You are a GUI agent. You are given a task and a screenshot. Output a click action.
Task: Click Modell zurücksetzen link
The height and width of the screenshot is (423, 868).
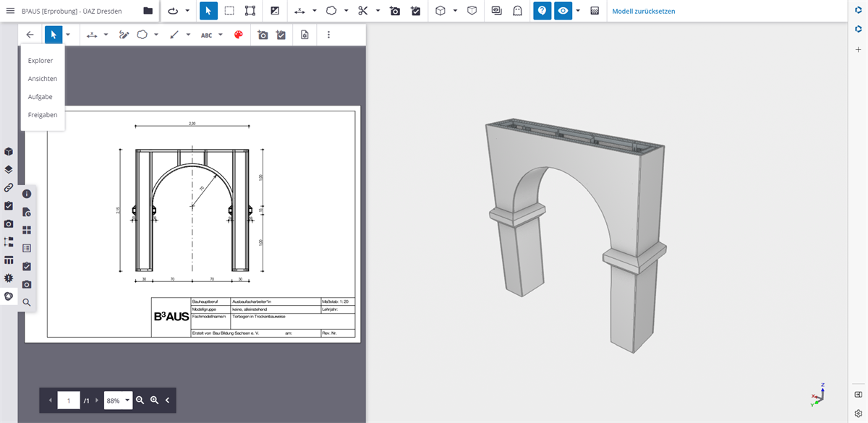[643, 11]
